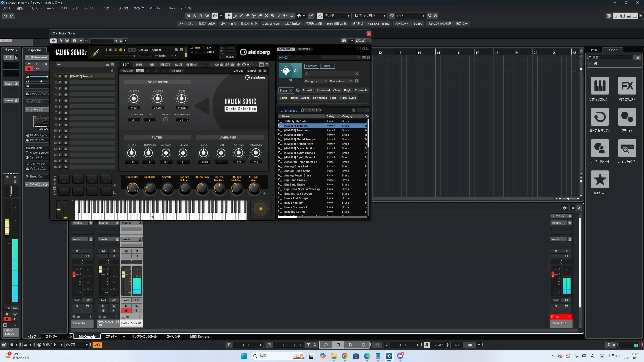Viewport: 644px width, 362px height.
Task: Select the Eraser tool in the toolbar
Action: pyautogui.click(x=248, y=16)
